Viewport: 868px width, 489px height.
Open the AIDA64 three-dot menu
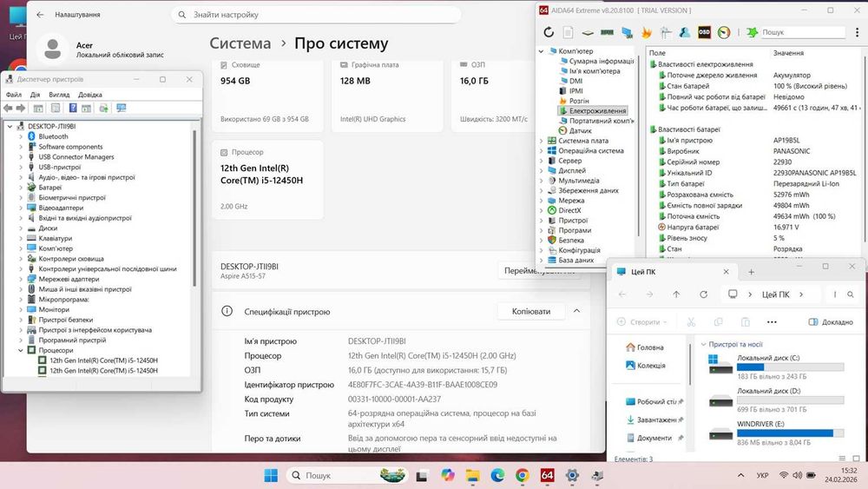pos(857,32)
